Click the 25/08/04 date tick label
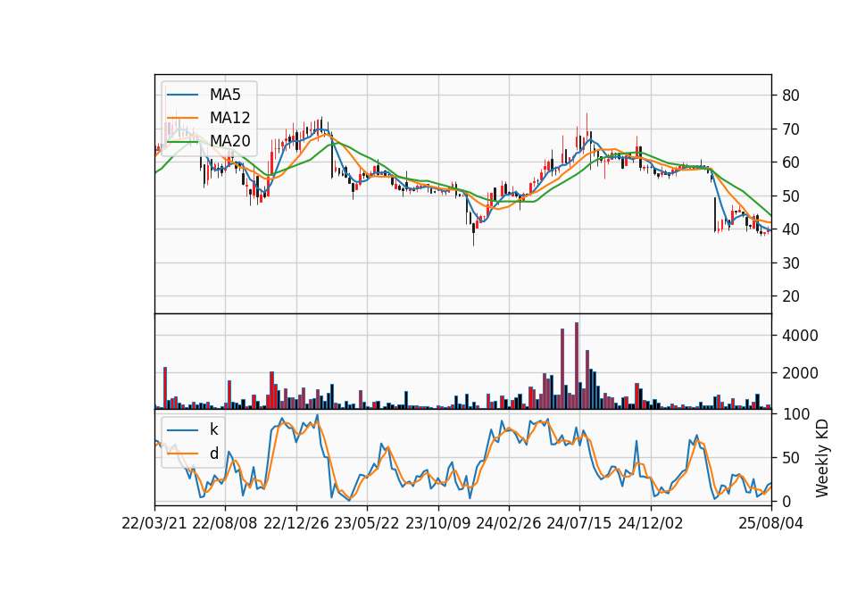 point(771,523)
